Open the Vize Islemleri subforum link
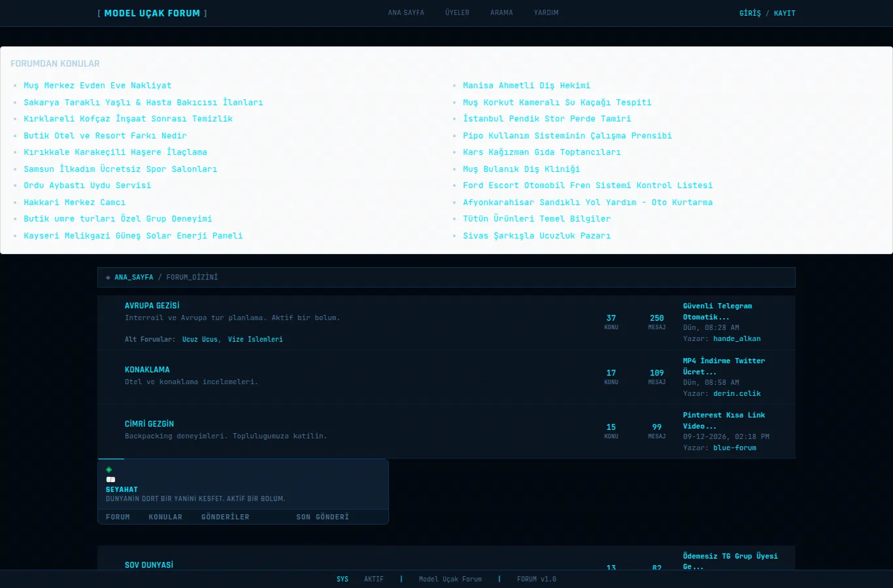This screenshot has width=893, height=588. pos(256,339)
